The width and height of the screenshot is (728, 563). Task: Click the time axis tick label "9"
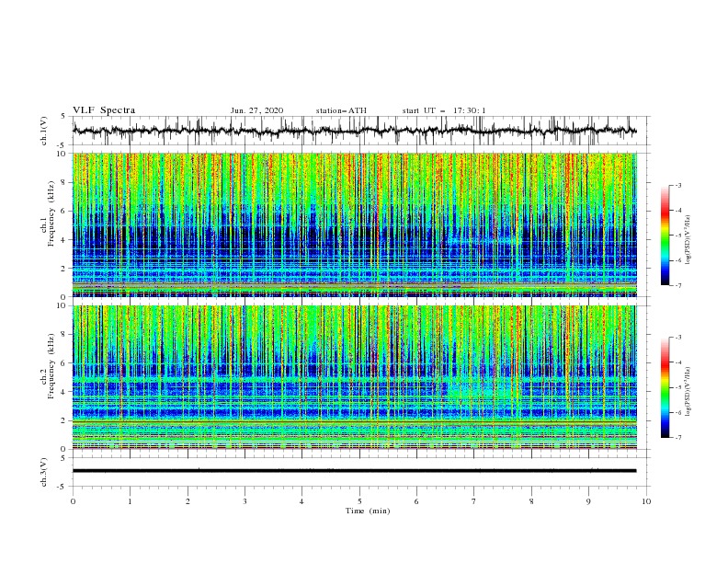tap(588, 501)
